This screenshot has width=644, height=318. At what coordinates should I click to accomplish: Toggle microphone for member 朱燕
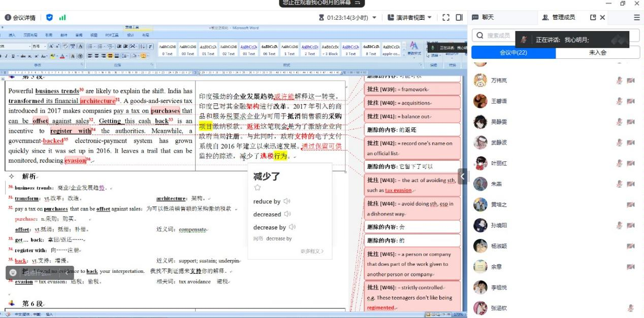click(x=619, y=184)
